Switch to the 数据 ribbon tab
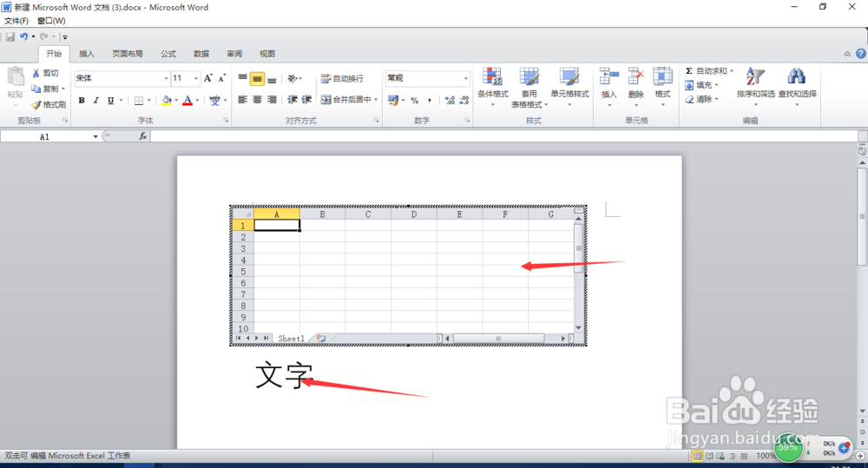Image resolution: width=868 pixels, height=468 pixels. pyautogui.click(x=201, y=54)
